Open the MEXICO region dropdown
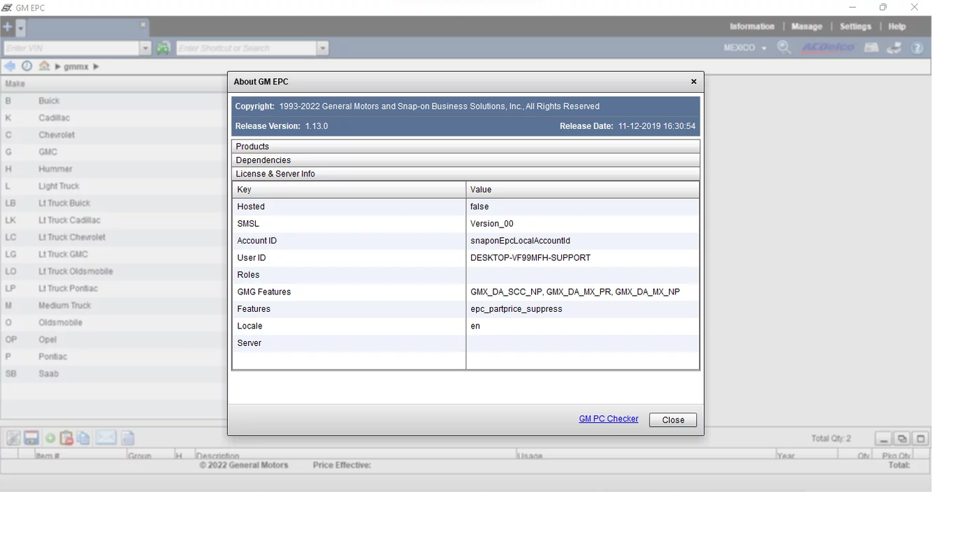Image resolution: width=980 pixels, height=556 pixels. pyautogui.click(x=744, y=48)
